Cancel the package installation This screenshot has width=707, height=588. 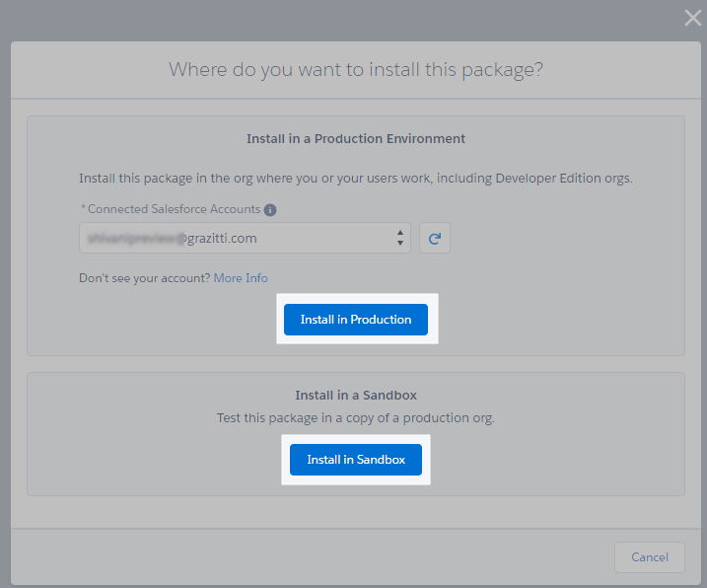click(x=649, y=557)
